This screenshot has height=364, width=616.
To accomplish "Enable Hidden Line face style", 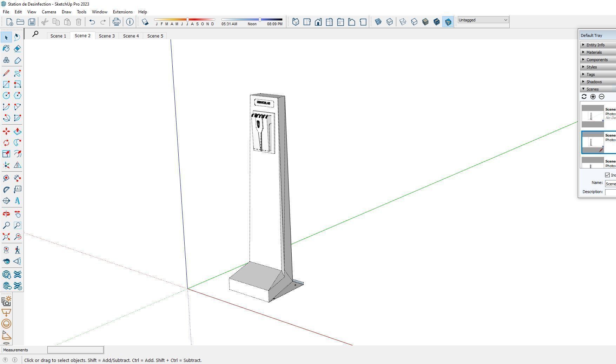I will pyautogui.click(x=414, y=22).
